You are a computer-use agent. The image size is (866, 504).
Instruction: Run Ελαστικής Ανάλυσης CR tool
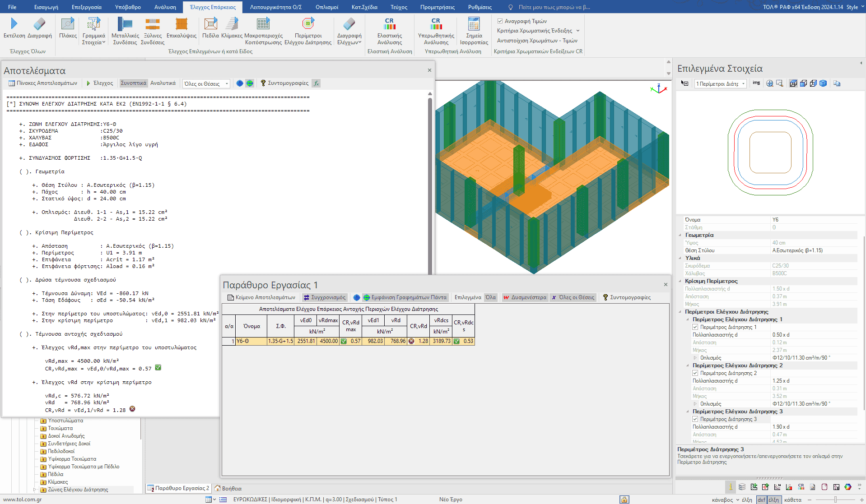point(389,24)
